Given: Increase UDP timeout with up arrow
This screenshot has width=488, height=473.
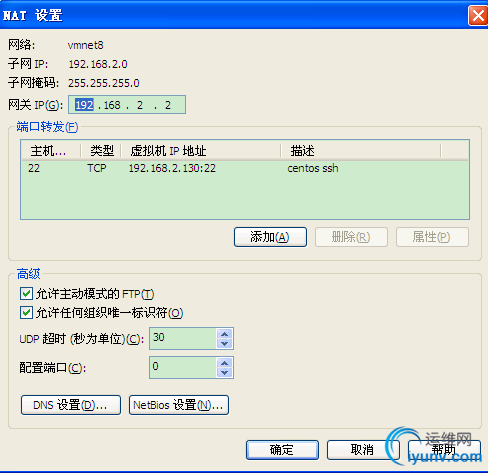Looking at the screenshot, I should pyautogui.click(x=225, y=334).
